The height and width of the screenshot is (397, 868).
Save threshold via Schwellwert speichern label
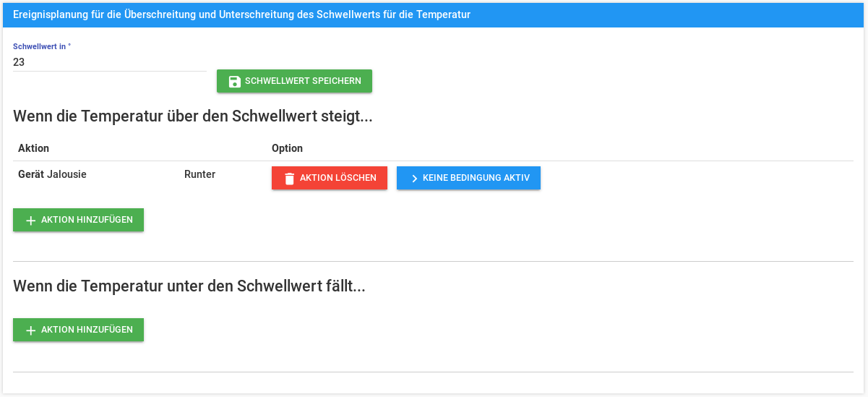click(x=303, y=81)
